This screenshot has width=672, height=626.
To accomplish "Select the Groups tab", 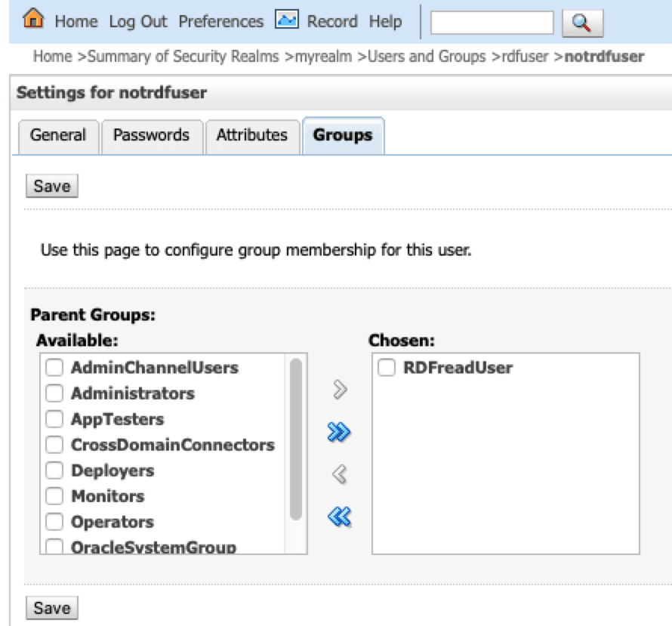I will (x=343, y=136).
